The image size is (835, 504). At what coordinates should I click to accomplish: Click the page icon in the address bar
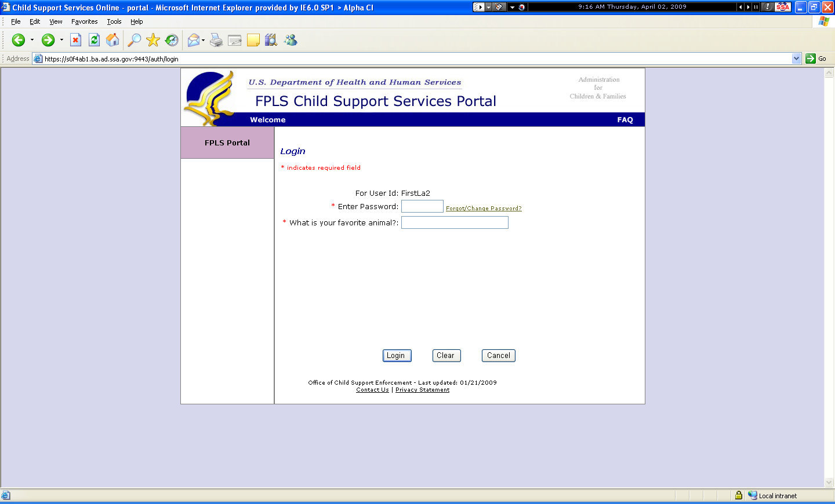pos(38,59)
